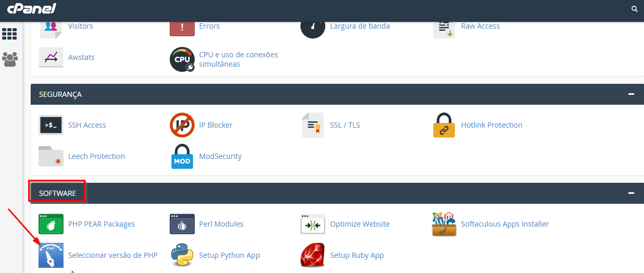
Task: Open the ModSecurity link
Action: pos(220,156)
